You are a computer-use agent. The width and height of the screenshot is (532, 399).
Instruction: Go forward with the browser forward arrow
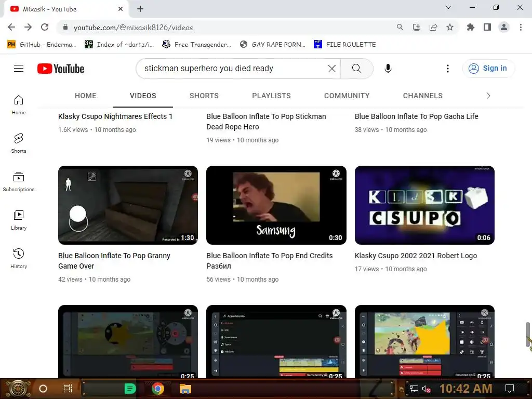(28, 27)
